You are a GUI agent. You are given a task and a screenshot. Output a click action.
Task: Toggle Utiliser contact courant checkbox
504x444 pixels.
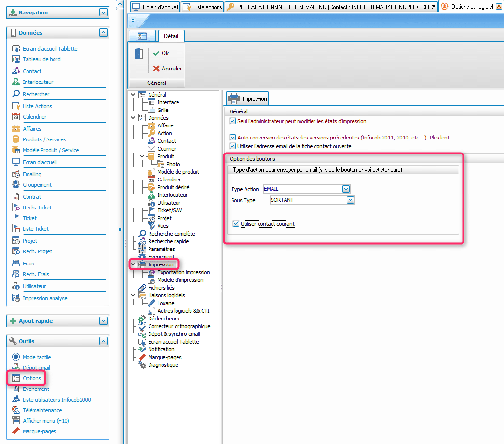(236, 224)
